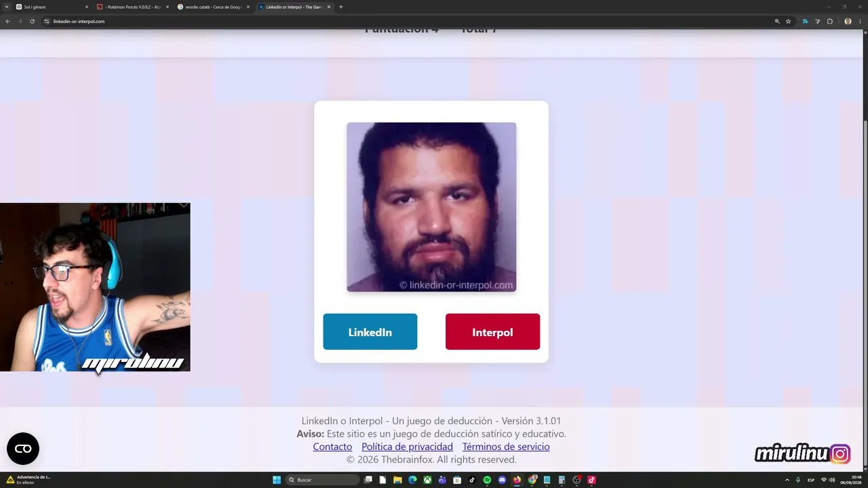
Task: Open the white document app on taskbar
Action: click(x=383, y=480)
